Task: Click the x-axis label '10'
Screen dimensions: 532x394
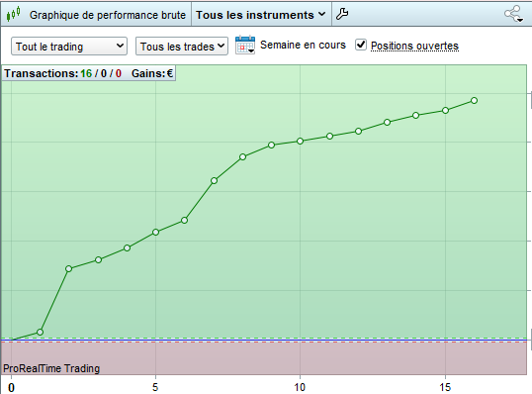Action: (x=300, y=387)
